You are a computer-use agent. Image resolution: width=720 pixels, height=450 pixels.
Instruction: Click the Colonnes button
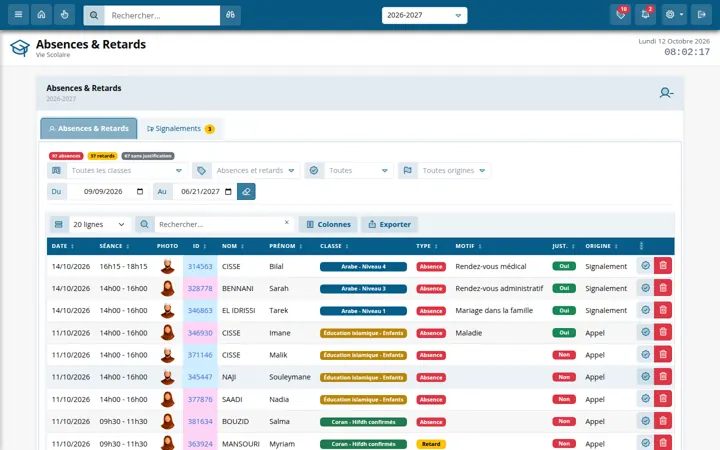[328, 225]
